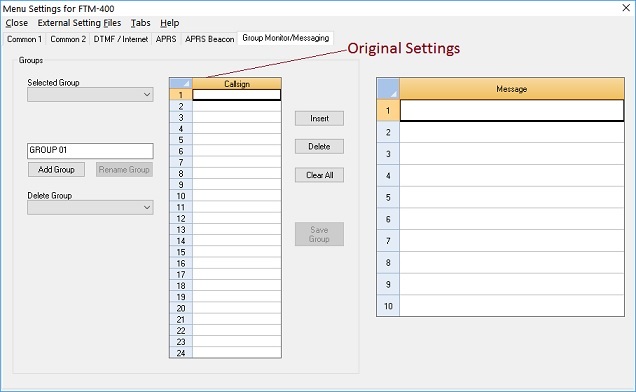Select Message row header 3
Viewport: 636px width, 392px height.
coord(388,154)
